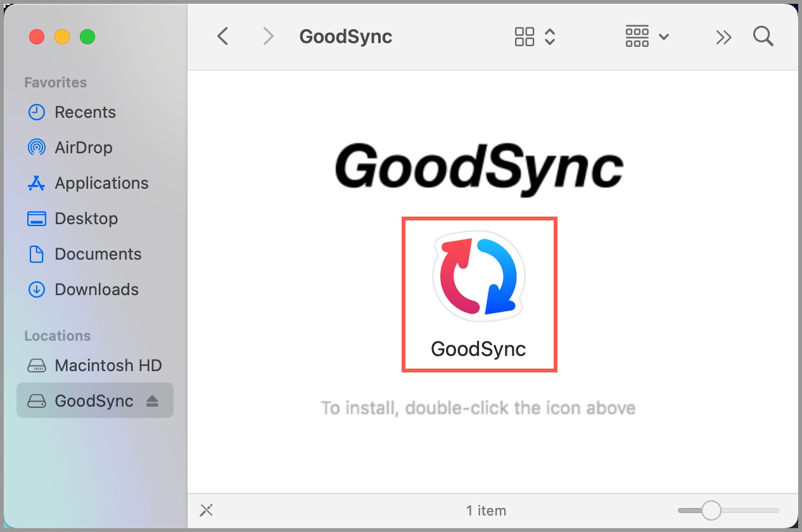
Task: Close the Finder window
Action: [37, 37]
